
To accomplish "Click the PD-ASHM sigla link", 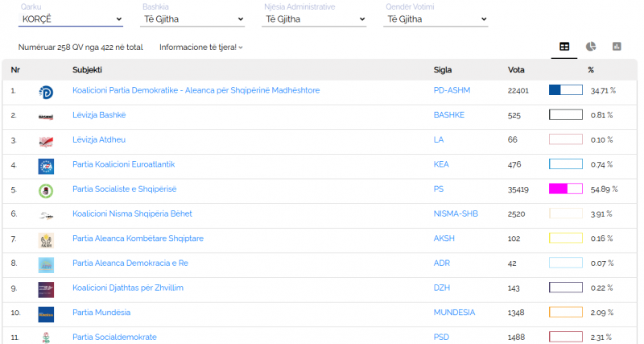I will tap(452, 90).
